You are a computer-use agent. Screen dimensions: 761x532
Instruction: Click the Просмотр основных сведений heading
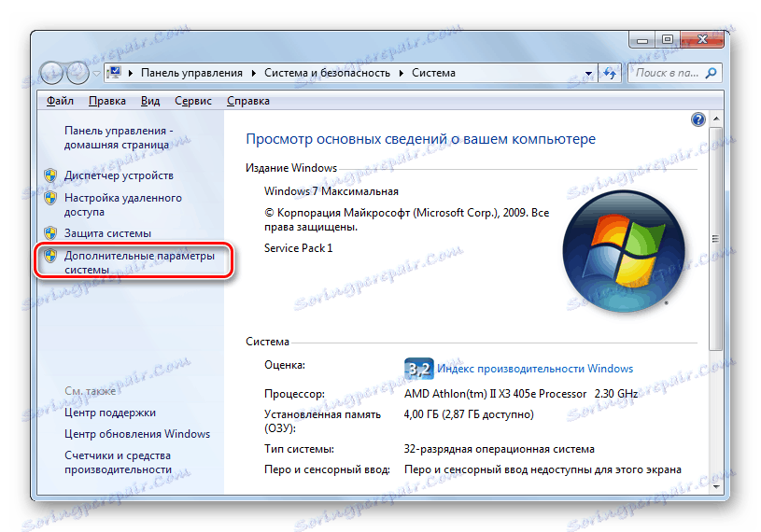pyautogui.click(x=421, y=139)
